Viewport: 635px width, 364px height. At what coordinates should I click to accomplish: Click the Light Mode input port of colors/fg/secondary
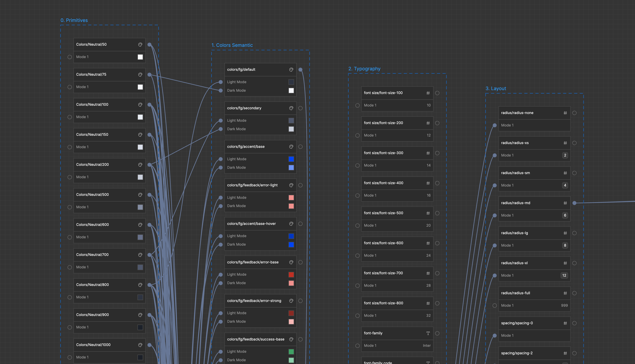tap(220, 121)
